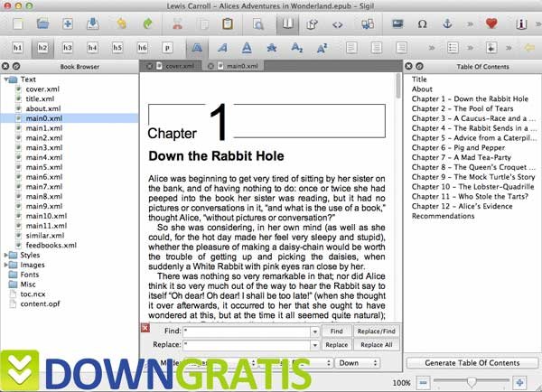
Task: Zoom in with the plus icon
Action: coord(519,383)
